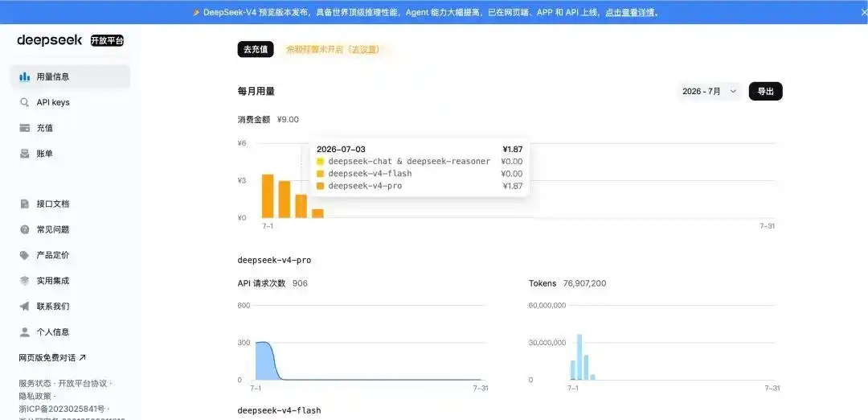Click the 常见问题 question mark icon
The width and height of the screenshot is (868, 420).
click(24, 229)
